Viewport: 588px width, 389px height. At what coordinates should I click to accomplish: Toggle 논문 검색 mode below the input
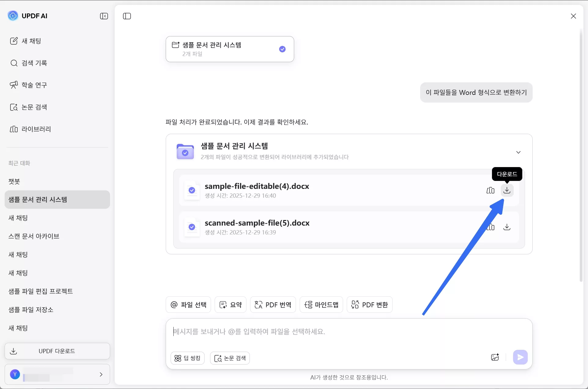pos(230,358)
